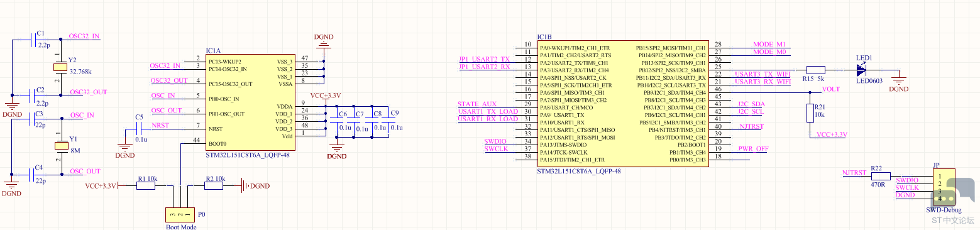The image size is (980, 230).
Task: Select decoupling capacitor C6
Action: coord(337,121)
